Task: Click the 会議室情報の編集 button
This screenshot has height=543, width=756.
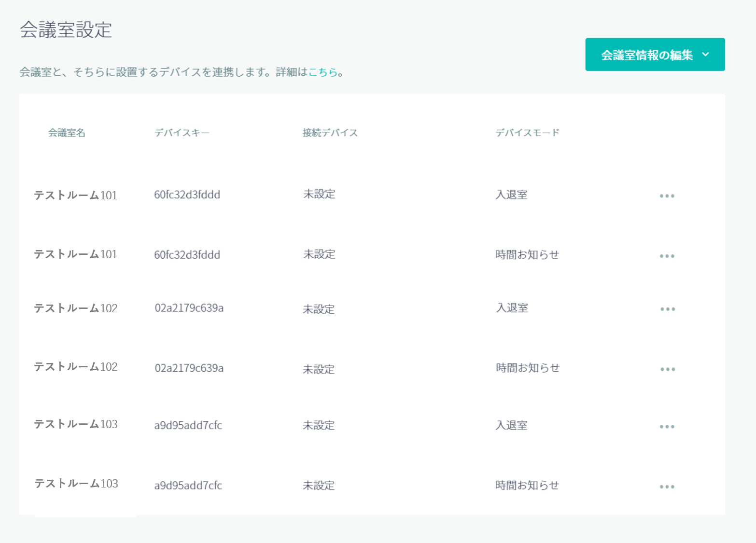Action: click(x=646, y=55)
